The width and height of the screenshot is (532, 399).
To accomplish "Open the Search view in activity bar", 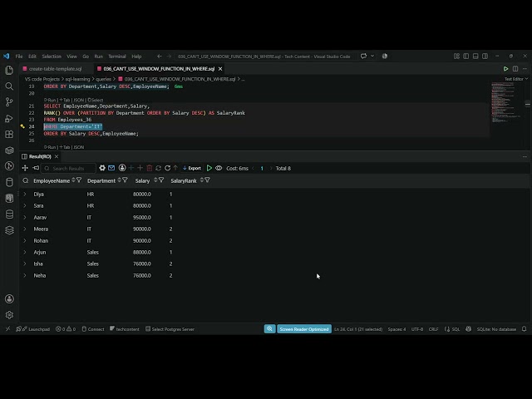I will 9,86.
